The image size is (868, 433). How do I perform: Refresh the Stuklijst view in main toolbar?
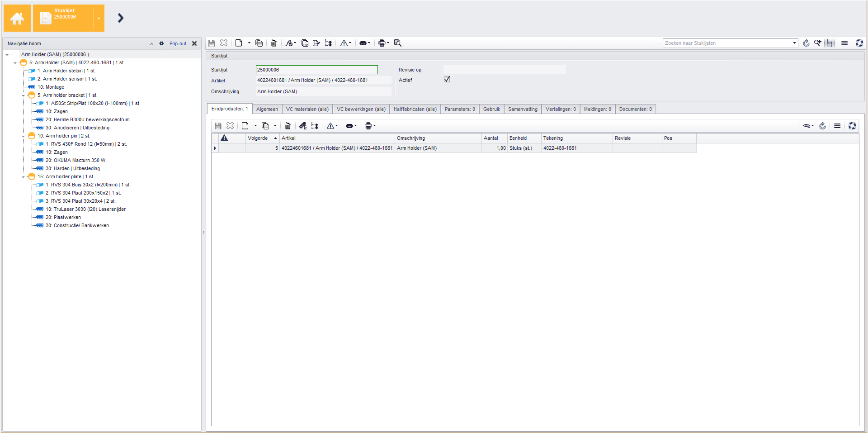coord(806,43)
